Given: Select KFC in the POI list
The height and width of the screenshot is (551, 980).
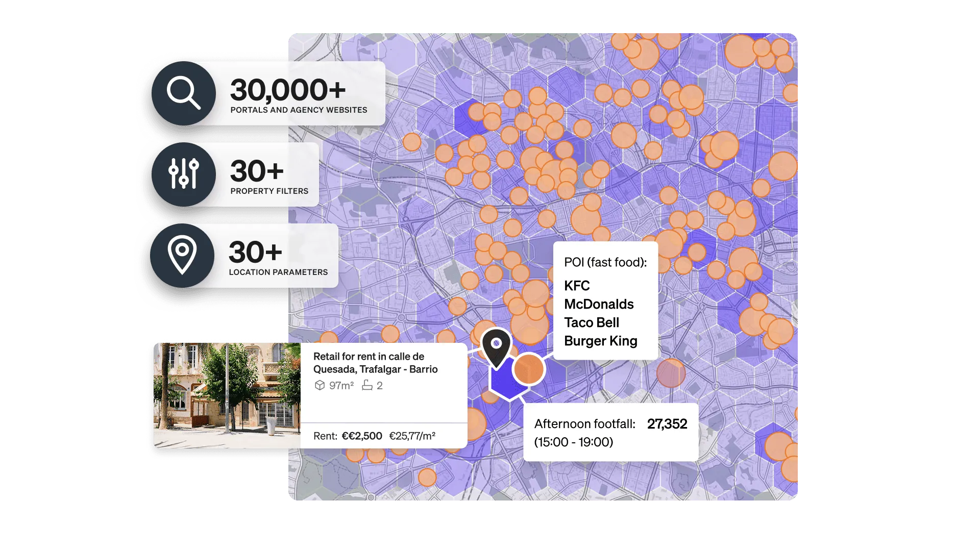Looking at the screenshot, I should [577, 286].
